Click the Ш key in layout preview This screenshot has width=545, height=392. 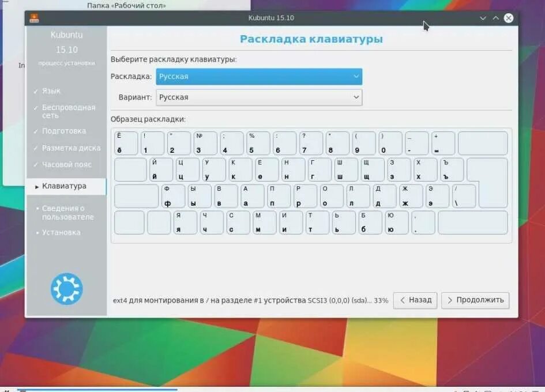pyautogui.click(x=346, y=169)
